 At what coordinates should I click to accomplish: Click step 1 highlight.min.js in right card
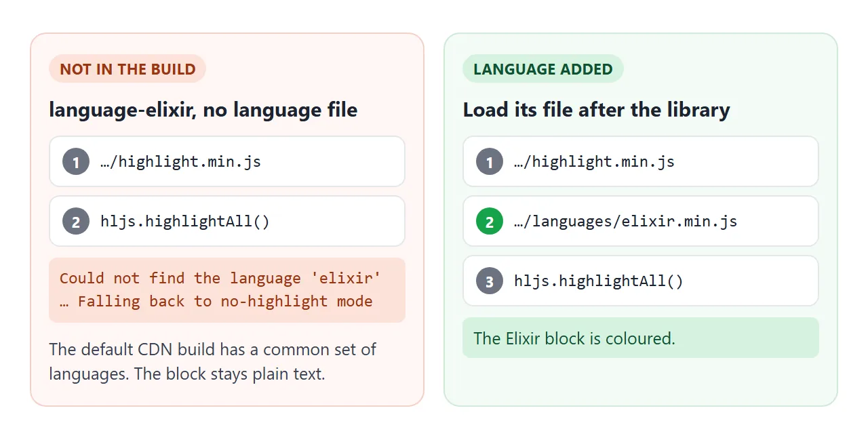641,161
